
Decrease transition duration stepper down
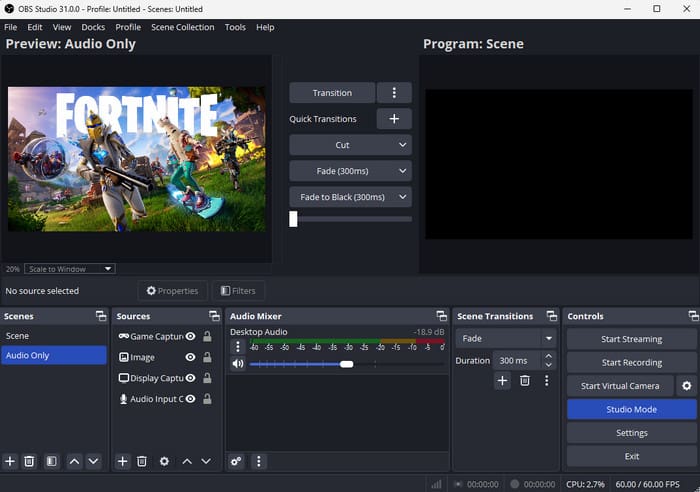click(549, 365)
